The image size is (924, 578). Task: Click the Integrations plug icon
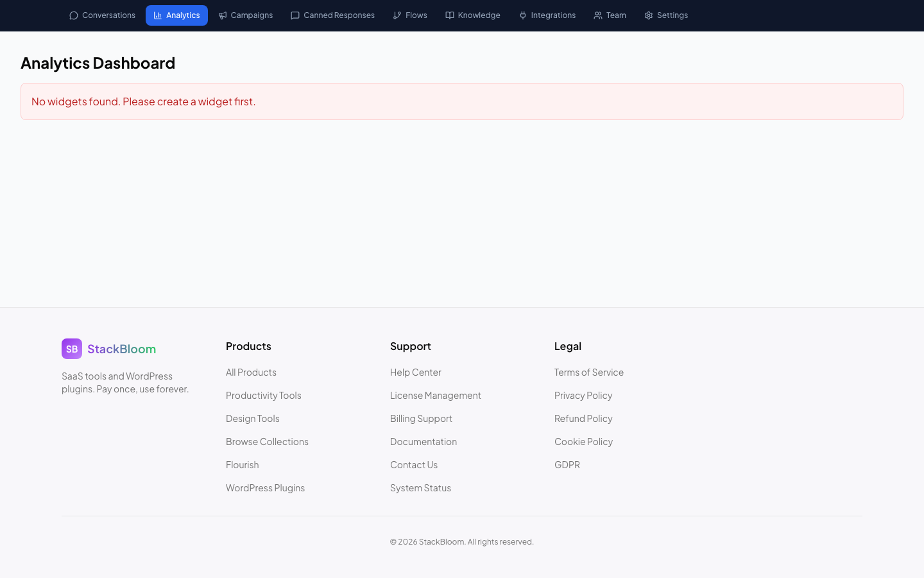[522, 15]
